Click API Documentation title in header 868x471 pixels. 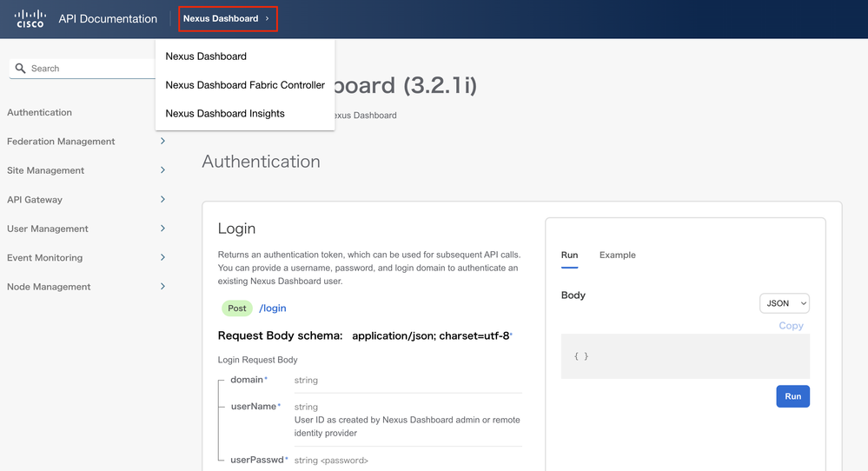coord(108,19)
